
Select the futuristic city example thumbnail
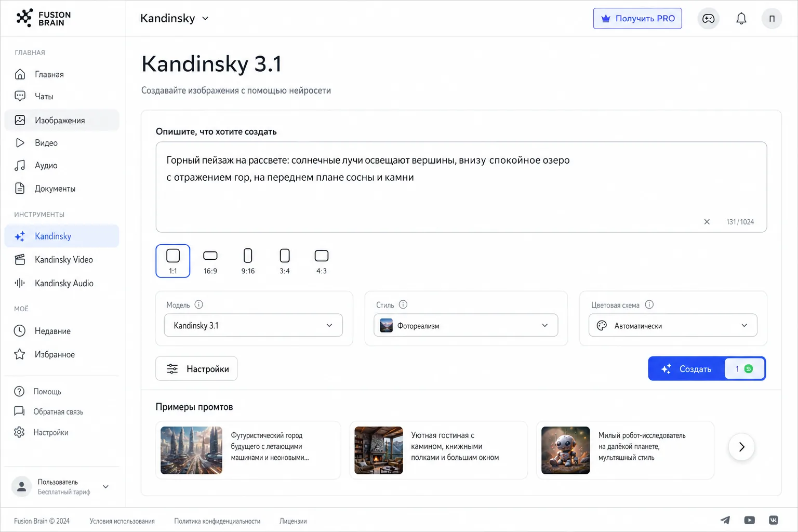click(191, 450)
